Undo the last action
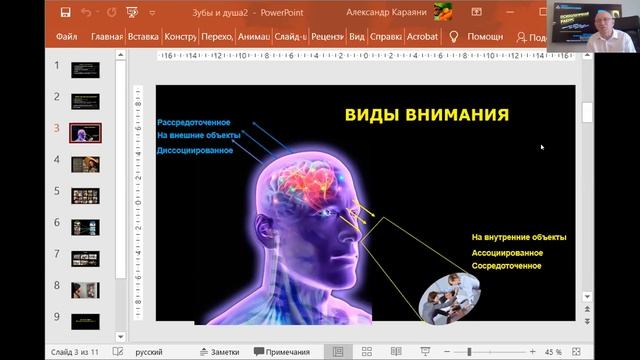This screenshot has width=640, height=360. [86, 12]
